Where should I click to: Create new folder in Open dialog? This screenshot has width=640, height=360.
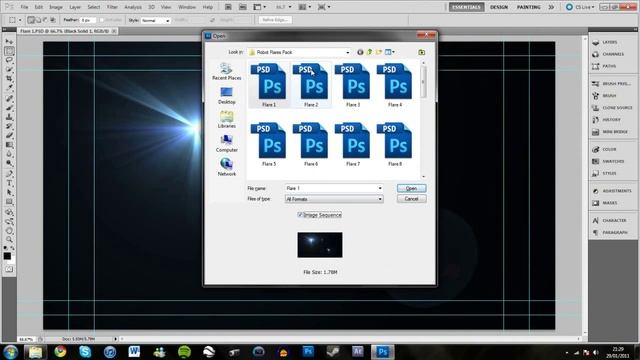(379, 52)
